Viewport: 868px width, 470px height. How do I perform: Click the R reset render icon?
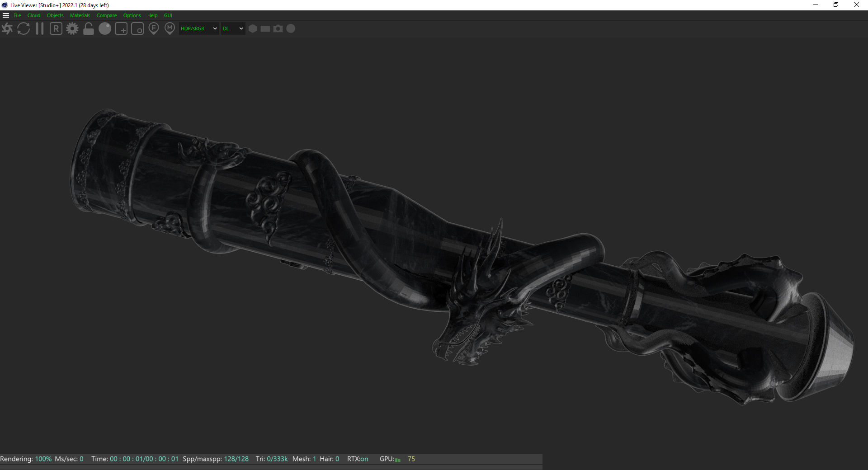[x=56, y=29]
